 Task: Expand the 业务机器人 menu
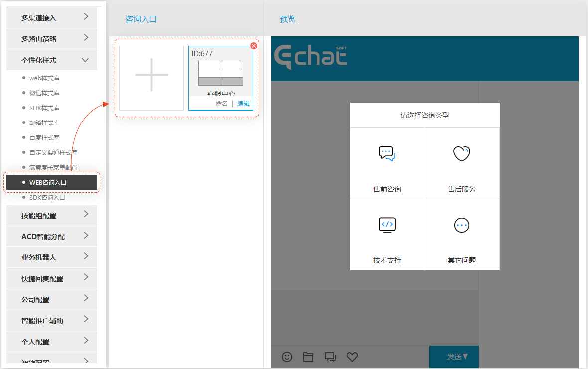coord(52,257)
